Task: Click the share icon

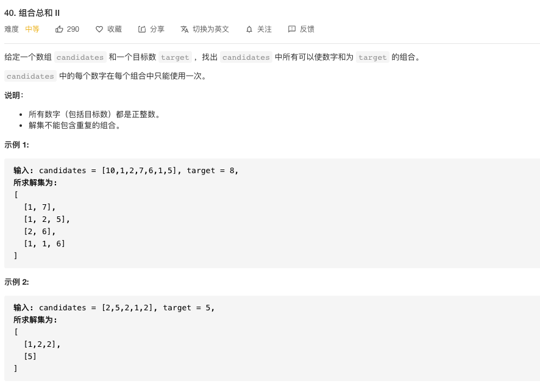Action: 142,29
